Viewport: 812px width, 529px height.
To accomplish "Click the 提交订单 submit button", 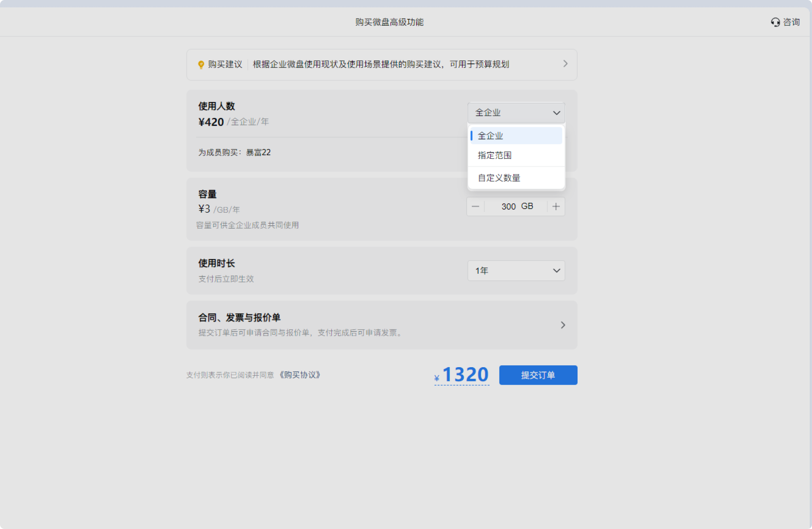I will coord(538,375).
